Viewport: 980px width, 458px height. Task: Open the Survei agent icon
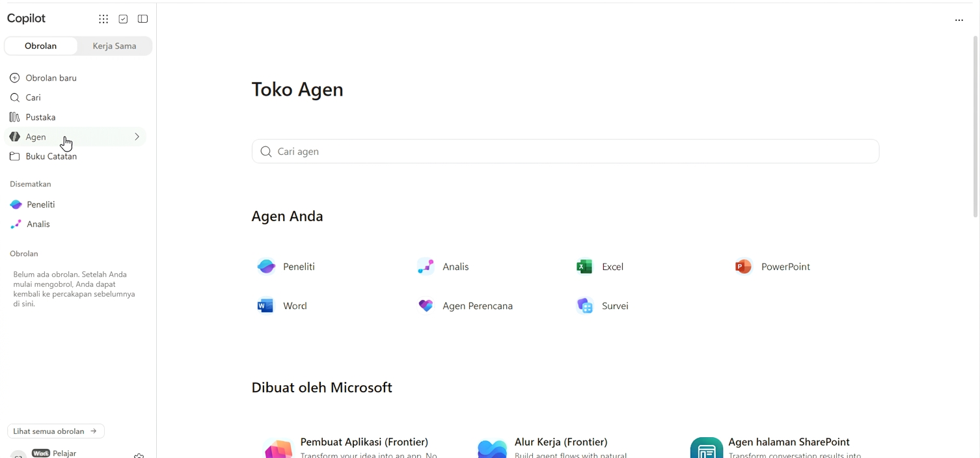[x=585, y=306]
